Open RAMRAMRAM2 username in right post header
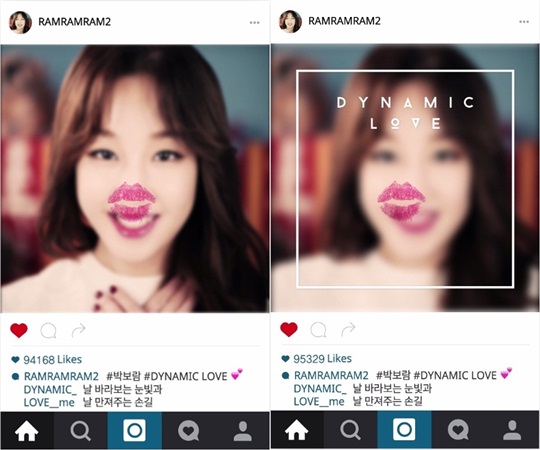 pyautogui.click(x=344, y=21)
